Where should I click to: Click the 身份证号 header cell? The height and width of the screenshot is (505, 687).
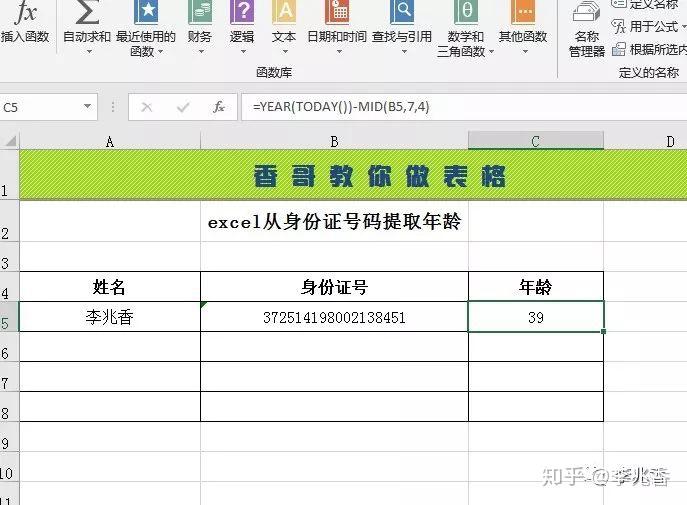(334, 287)
